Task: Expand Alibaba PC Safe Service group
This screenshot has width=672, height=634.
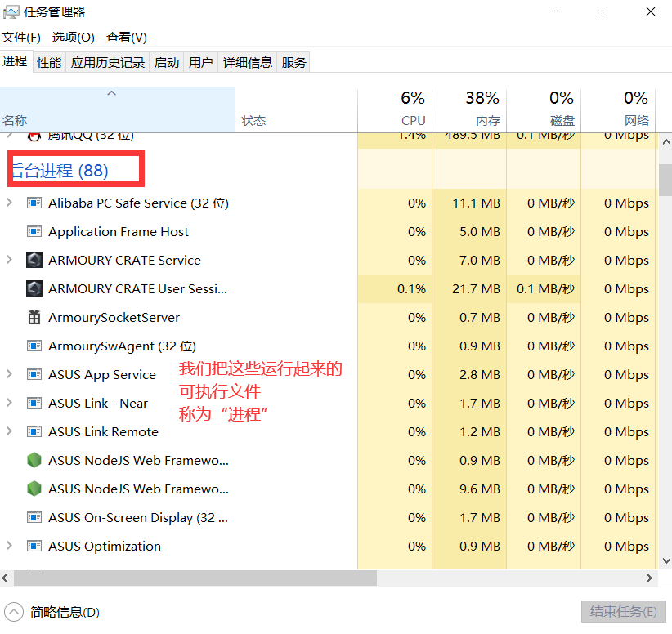Action: (x=9, y=202)
